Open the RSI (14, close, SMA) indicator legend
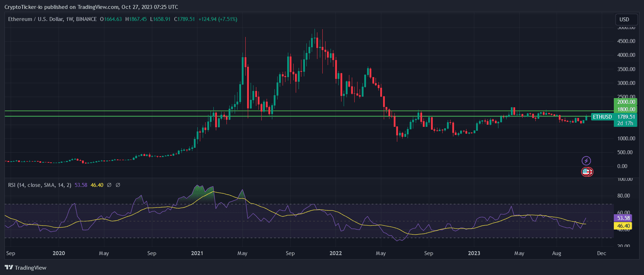The height and width of the screenshot is (275, 644). pos(39,185)
